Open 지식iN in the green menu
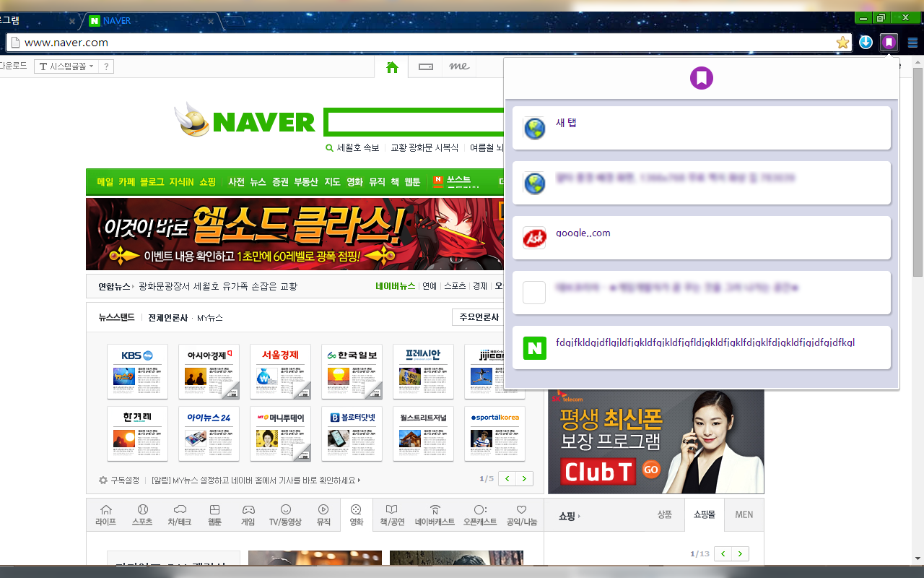The height and width of the screenshot is (578, 924). pyautogui.click(x=182, y=182)
